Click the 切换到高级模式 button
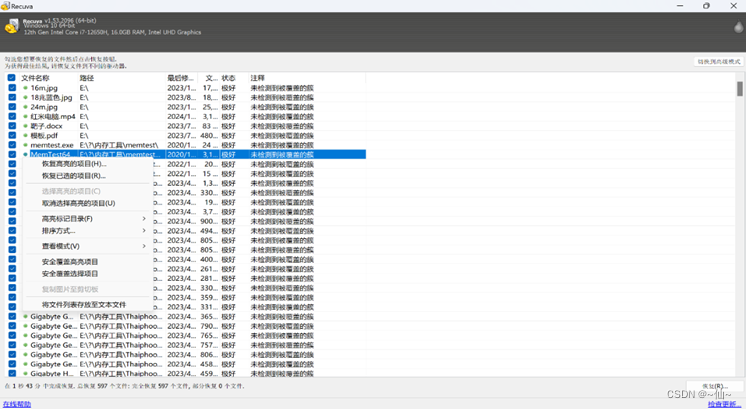 click(x=719, y=62)
